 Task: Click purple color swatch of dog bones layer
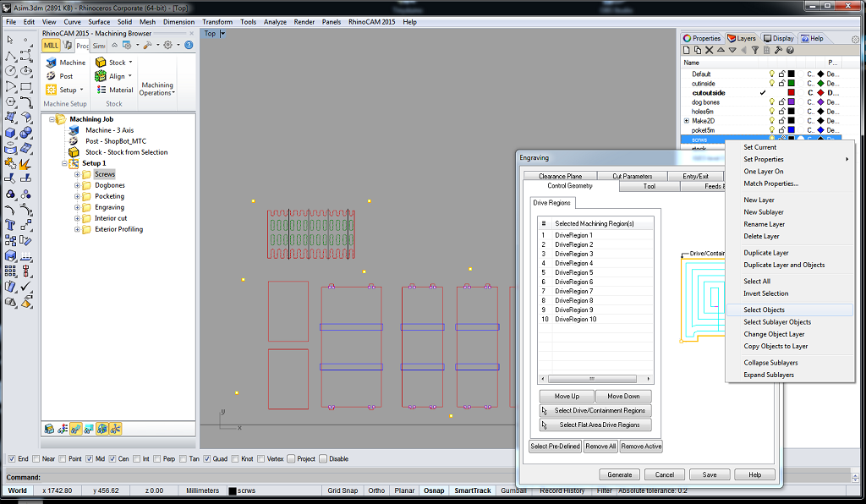[791, 102]
